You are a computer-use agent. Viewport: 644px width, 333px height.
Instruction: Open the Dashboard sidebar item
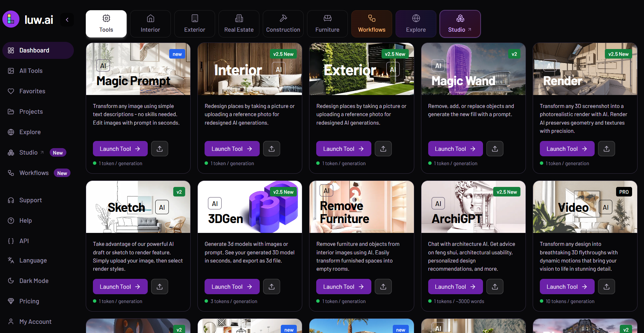click(38, 50)
